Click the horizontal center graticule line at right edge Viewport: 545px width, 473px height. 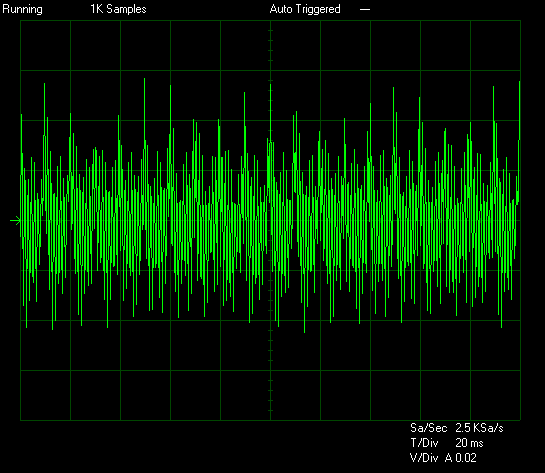[x=520, y=220]
